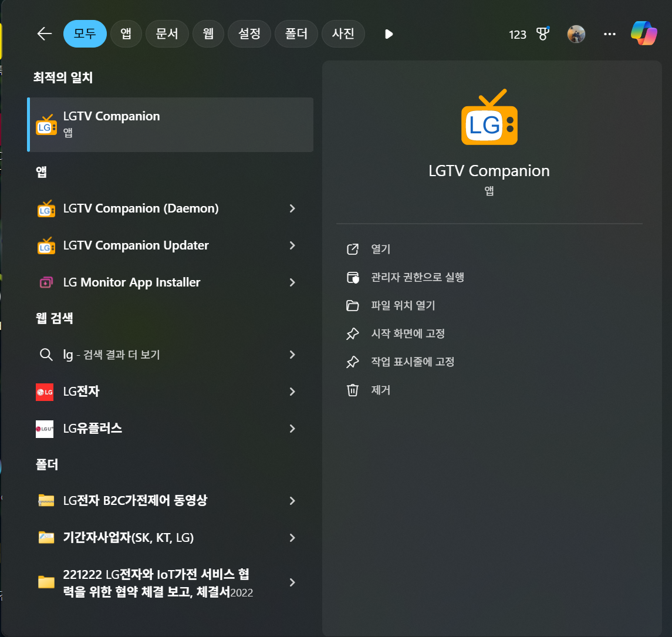This screenshot has width=672, height=637.
Task: Click 열기 to open the app
Action: coord(380,249)
